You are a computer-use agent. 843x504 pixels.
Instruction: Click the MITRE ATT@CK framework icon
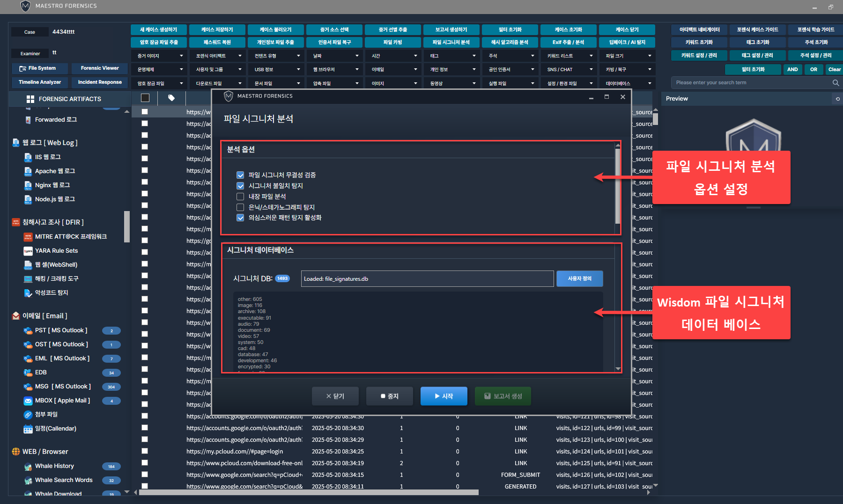[28, 237]
